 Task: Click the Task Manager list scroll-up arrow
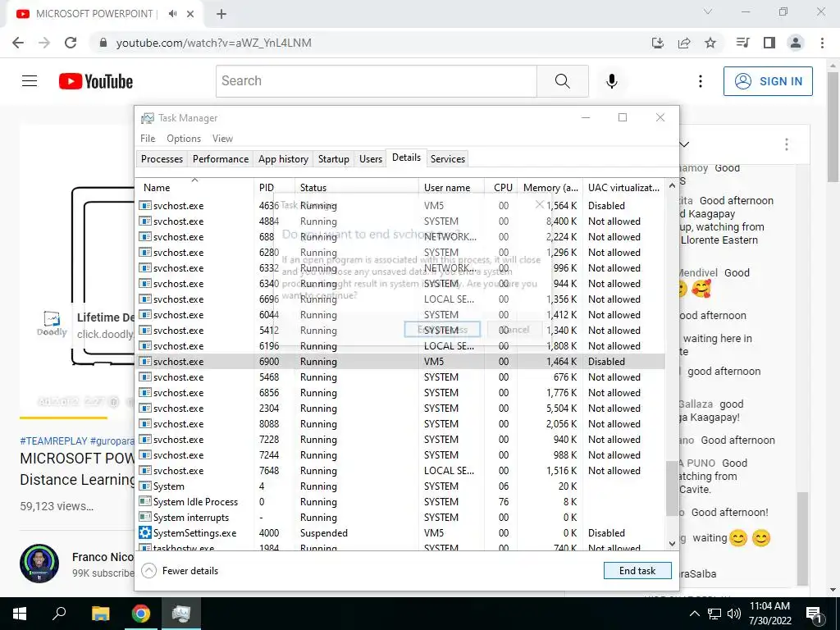tap(672, 185)
